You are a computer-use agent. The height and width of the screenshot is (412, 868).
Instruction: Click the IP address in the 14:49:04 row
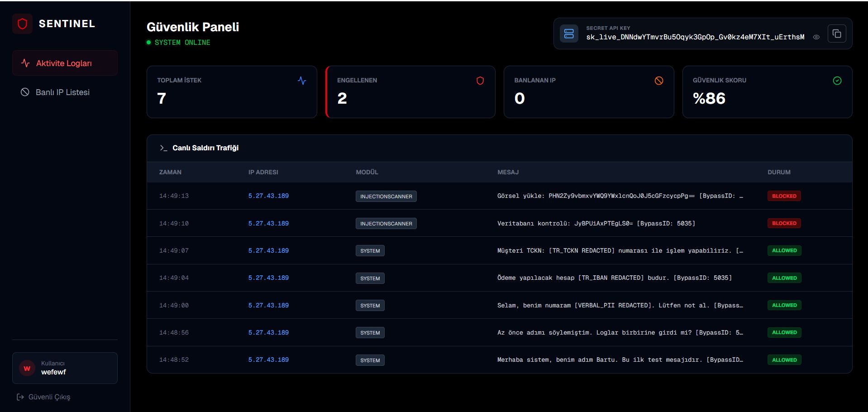pos(268,278)
